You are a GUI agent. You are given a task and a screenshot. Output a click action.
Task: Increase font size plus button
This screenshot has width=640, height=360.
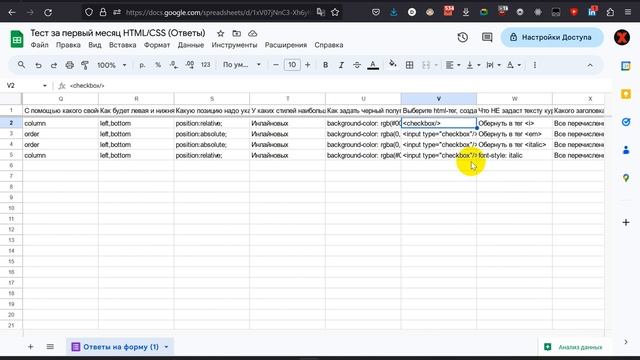click(308, 65)
